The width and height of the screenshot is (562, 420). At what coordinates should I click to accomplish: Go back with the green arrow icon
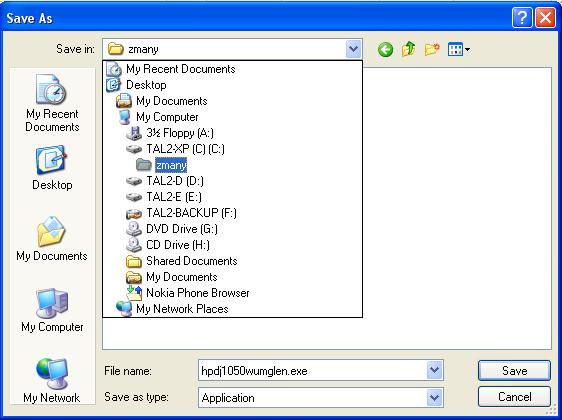(x=386, y=49)
